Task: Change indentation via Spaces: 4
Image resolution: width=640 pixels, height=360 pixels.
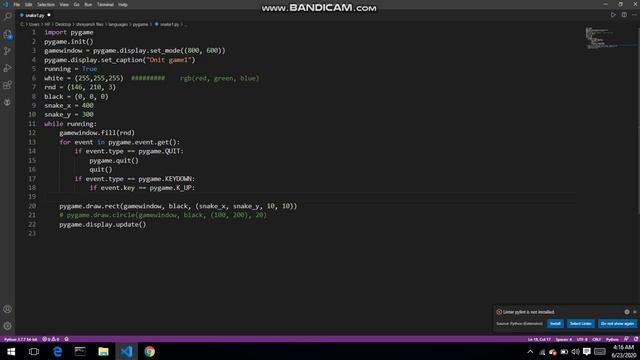Action: [x=564, y=339]
